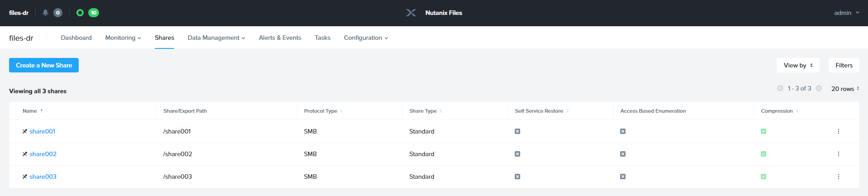
Task: Open the admin user dropdown
Action: 846,13
